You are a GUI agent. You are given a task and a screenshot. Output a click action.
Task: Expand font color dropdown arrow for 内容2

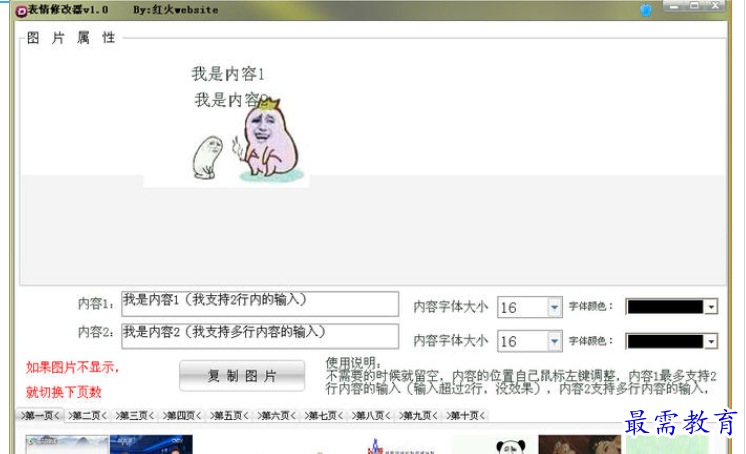click(x=711, y=341)
